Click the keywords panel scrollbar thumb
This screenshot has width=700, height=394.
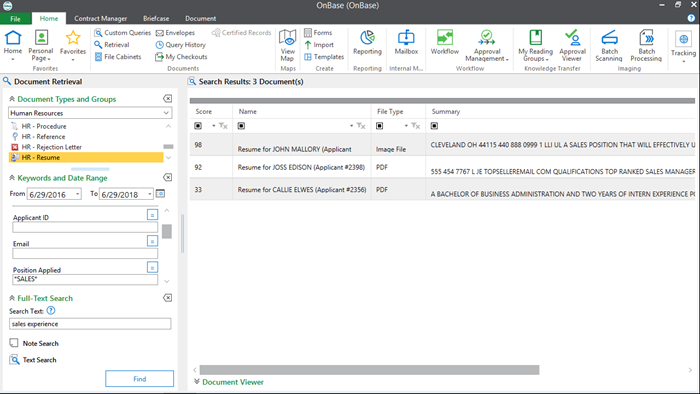(x=167, y=232)
